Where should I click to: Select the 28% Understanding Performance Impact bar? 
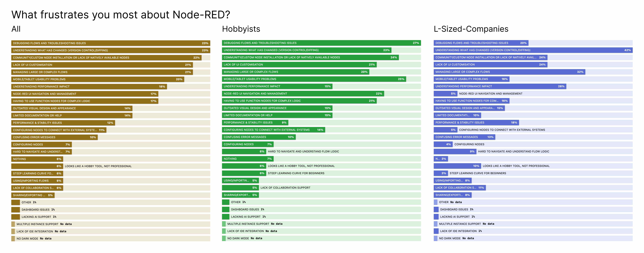[500, 87]
